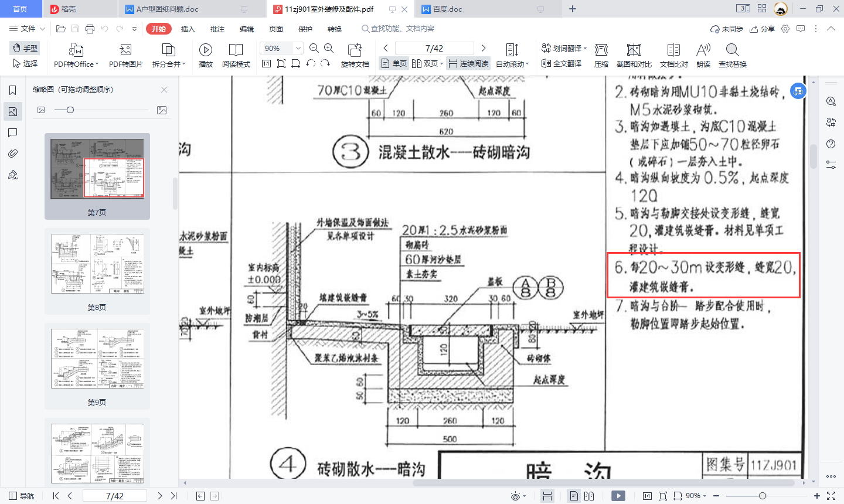Viewport: 844px width, 504px height.
Task: Rotate page counterclockwise in ribbon
Action: pyautogui.click(x=311, y=63)
